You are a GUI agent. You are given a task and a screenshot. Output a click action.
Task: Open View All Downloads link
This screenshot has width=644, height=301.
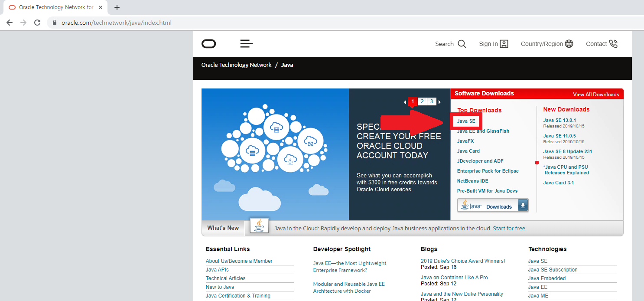click(596, 94)
